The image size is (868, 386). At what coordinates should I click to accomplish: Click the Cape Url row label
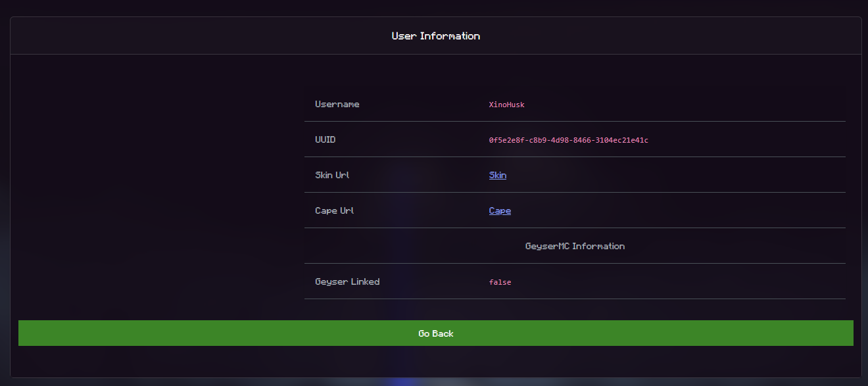(335, 211)
